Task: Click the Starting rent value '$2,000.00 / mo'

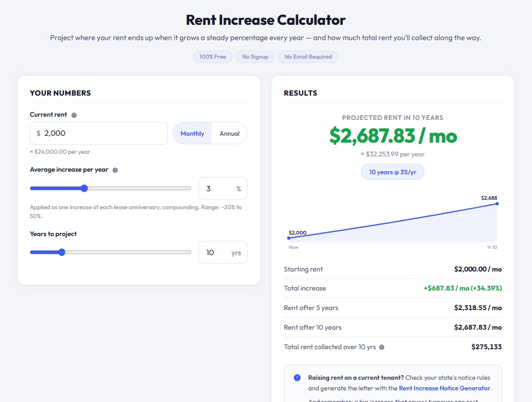Action: click(x=478, y=269)
